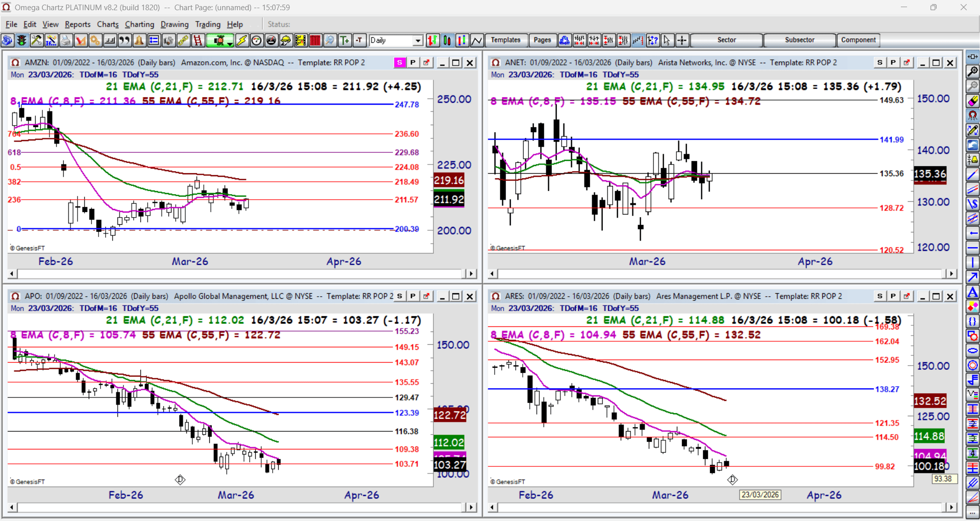Toggle the OHLC bar chart style icon
The width and height of the screenshot is (980, 521).
[432, 40]
